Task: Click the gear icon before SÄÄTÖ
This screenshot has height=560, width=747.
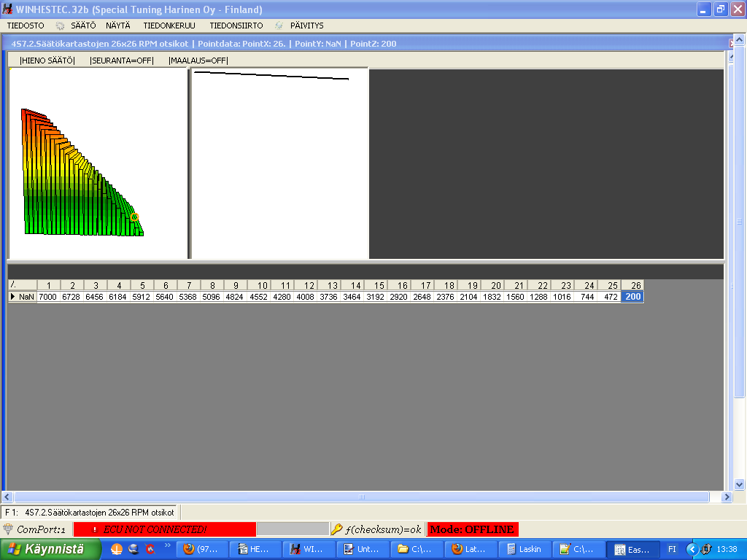Action: (60, 26)
